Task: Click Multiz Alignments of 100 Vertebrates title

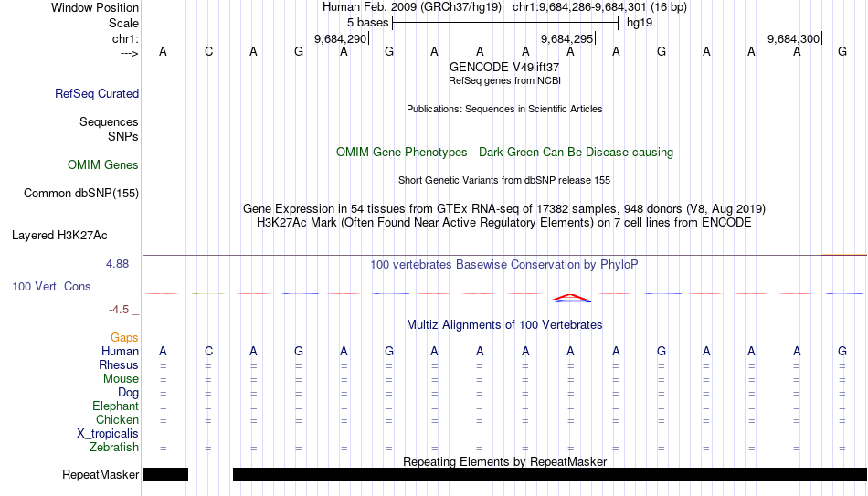Action: (x=504, y=325)
